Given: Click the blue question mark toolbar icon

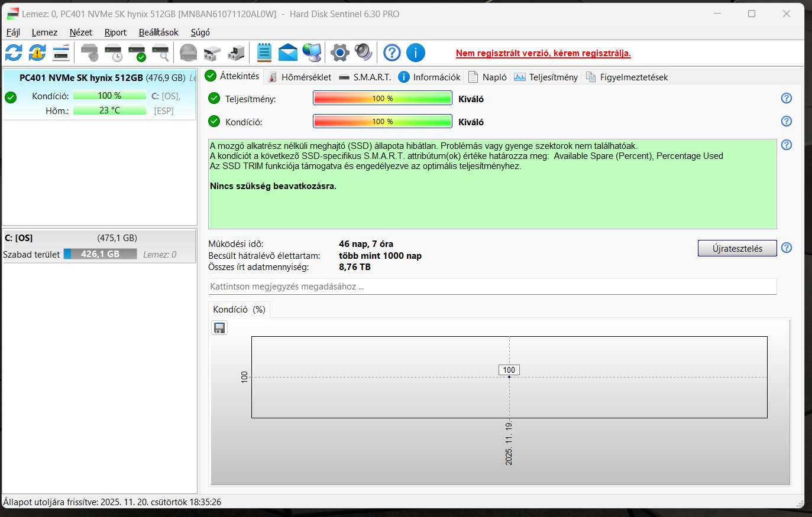Looking at the screenshot, I should pos(392,53).
